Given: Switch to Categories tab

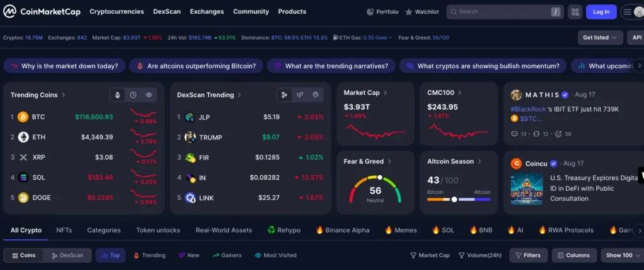Looking at the screenshot, I should (104, 230).
